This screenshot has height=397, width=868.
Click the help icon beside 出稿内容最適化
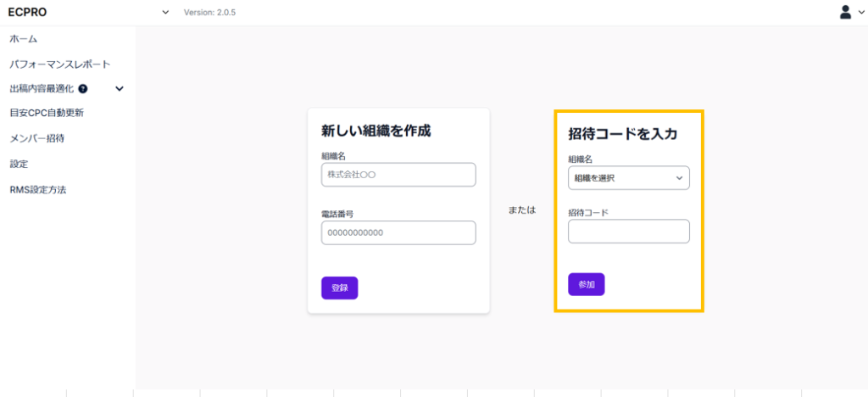click(x=82, y=88)
